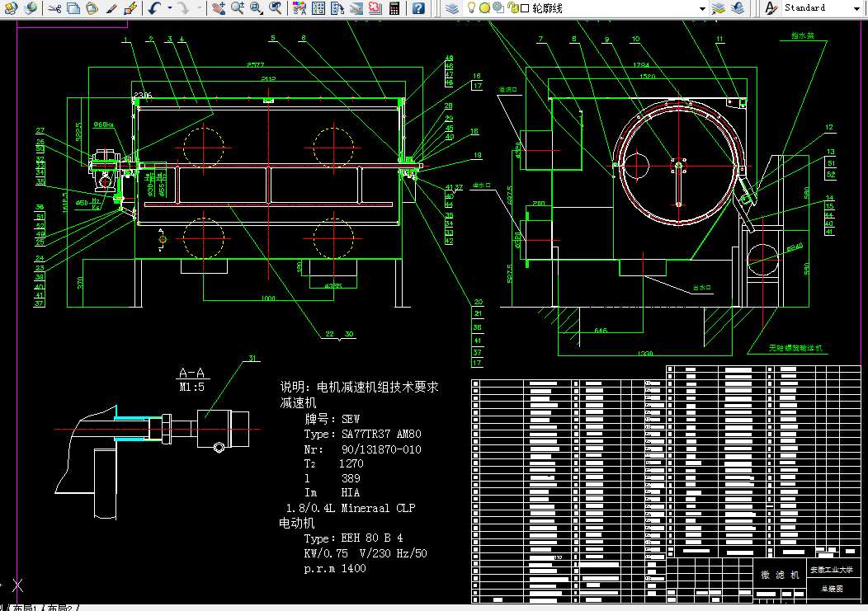This screenshot has width=868, height=611.
Task: Open the QuickCalc calculator icon
Action: pyautogui.click(x=394, y=7)
